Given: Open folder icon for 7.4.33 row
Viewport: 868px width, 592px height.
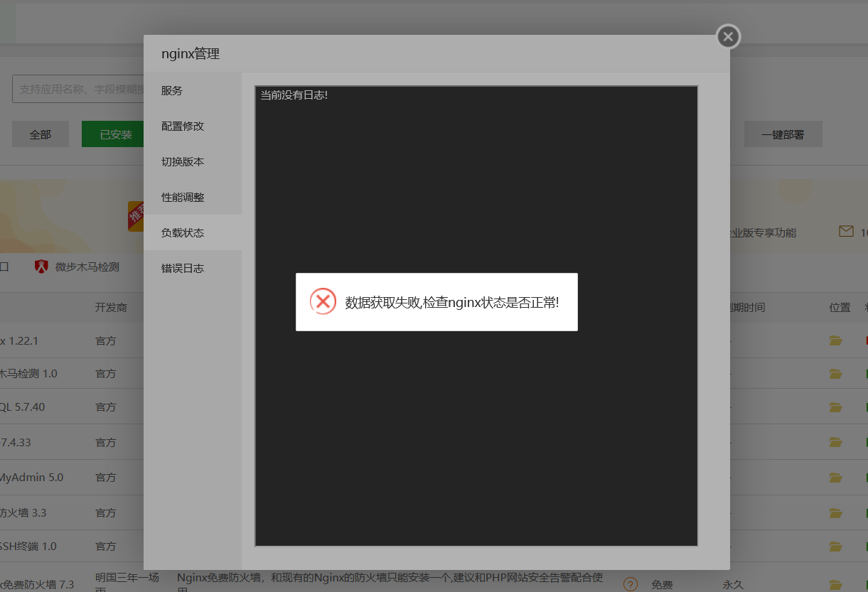Looking at the screenshot, I should (x=835, y=442).
